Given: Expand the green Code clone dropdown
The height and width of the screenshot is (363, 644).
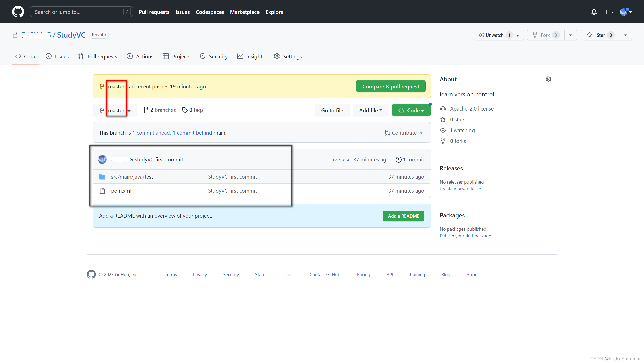Looking at the screenshot, I should [x=411, y=110].
